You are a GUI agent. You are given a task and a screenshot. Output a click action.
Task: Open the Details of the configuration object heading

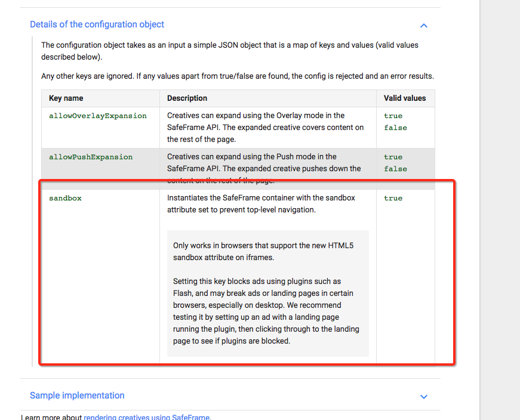pyautogui.click(x=97, y=24)
